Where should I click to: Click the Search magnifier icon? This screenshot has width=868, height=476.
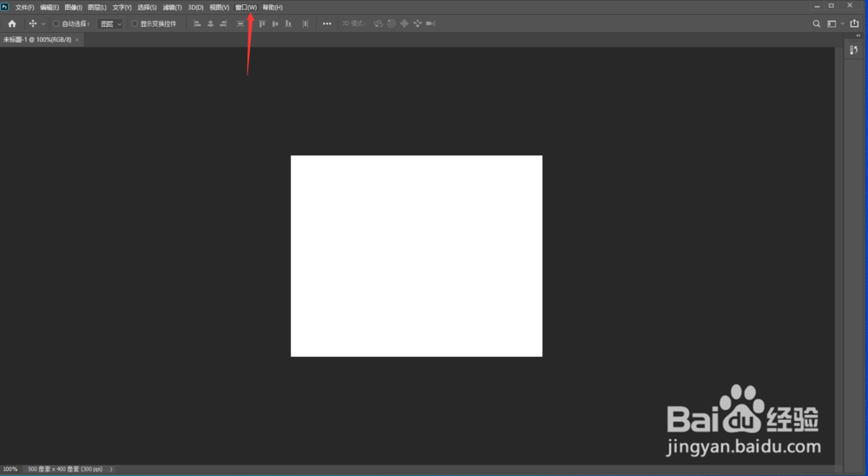tap(817, 23)
